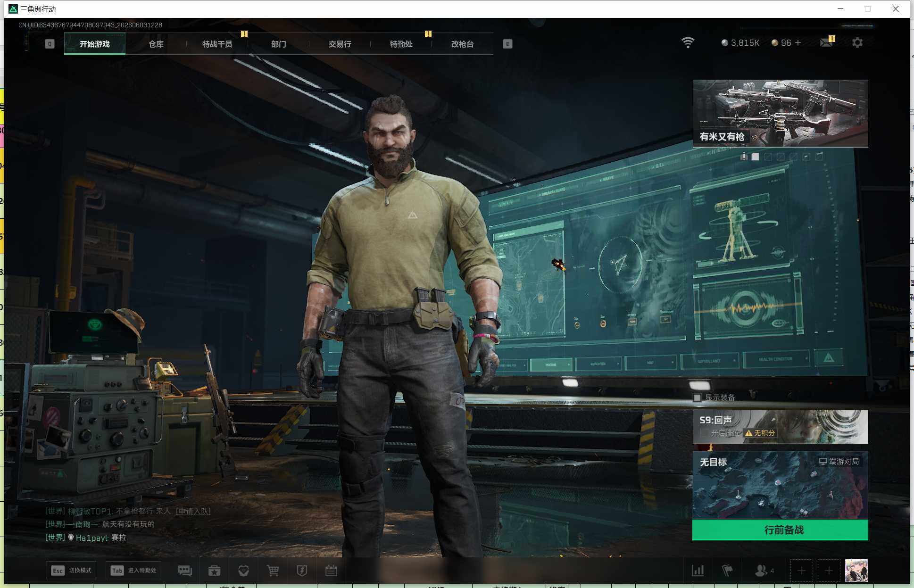
Task: Minimize the 三角洲行动 window
Action: pos(840,9)
